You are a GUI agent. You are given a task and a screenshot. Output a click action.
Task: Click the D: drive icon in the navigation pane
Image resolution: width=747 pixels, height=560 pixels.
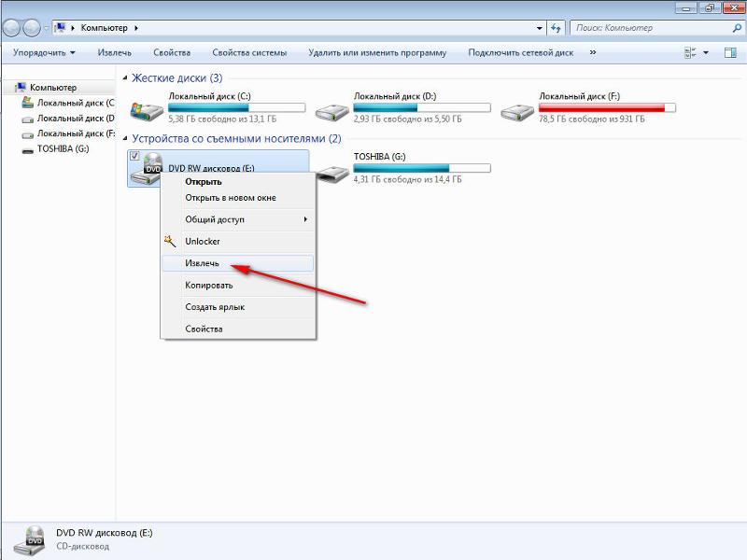tap(28, 119)
